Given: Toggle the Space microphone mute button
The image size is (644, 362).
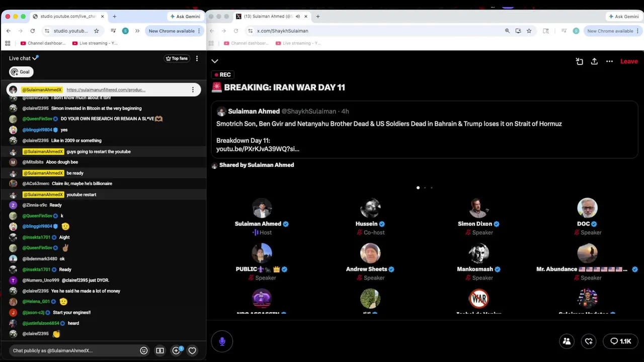Looking at the screenshot, I should pyautogui.click(x=222, y=341).
